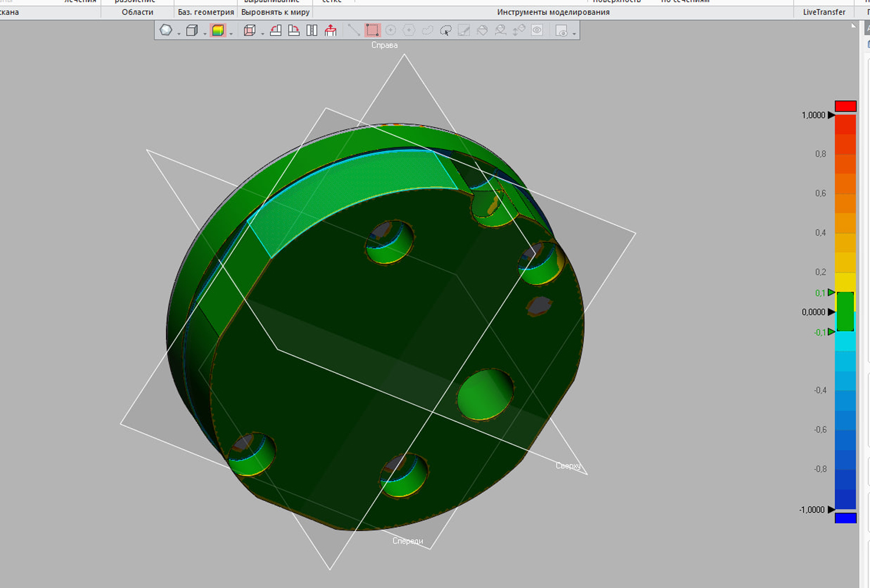The image size is (870, 588).
Task: Select the freehand lasso selection icon
Action: (x=427, y=30)
